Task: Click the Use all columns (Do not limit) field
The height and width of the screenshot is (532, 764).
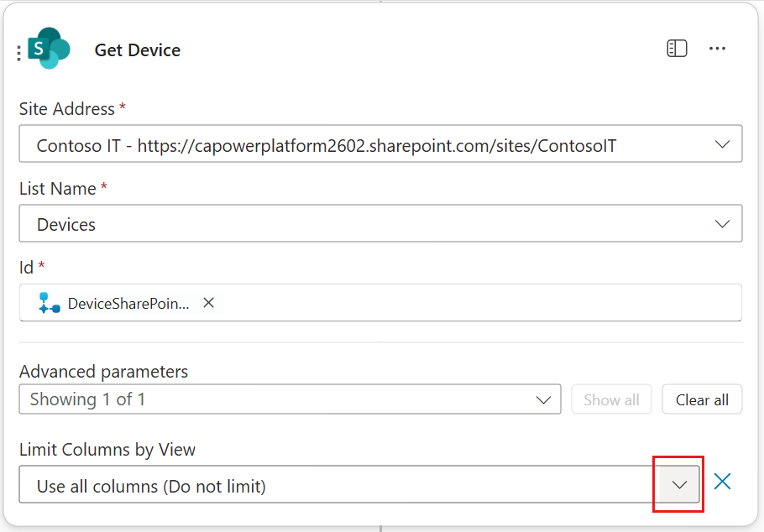Action: click(x=339, y=484)
